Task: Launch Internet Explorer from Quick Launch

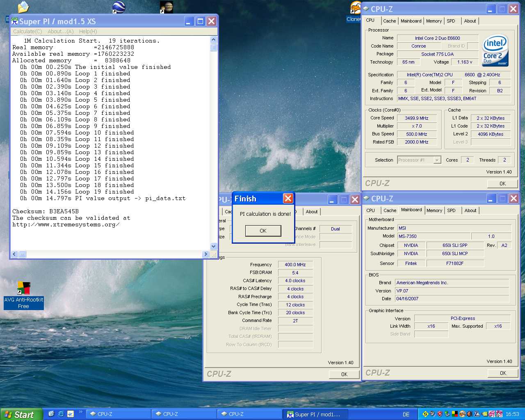Action: click(61, 414)
